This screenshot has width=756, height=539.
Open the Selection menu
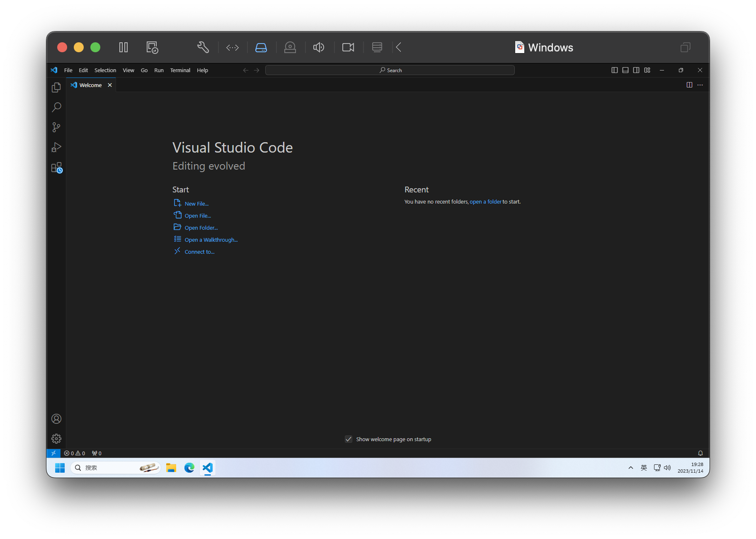[x=105, y=70]
